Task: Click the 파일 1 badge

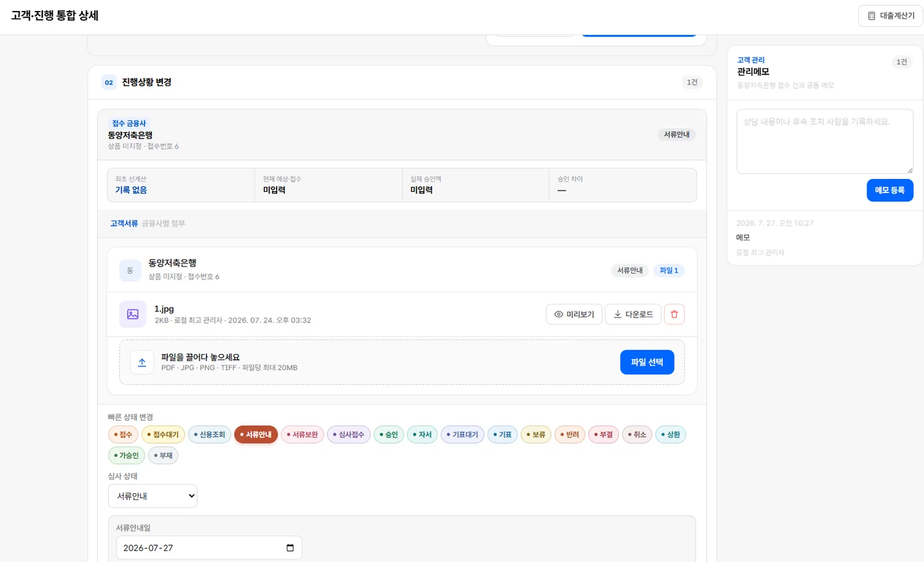Action: point(669,270)
